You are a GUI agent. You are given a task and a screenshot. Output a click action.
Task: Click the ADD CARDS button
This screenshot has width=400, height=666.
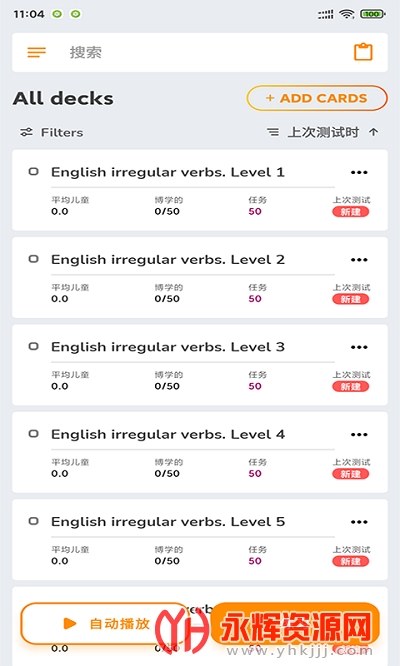click(317, 98)
